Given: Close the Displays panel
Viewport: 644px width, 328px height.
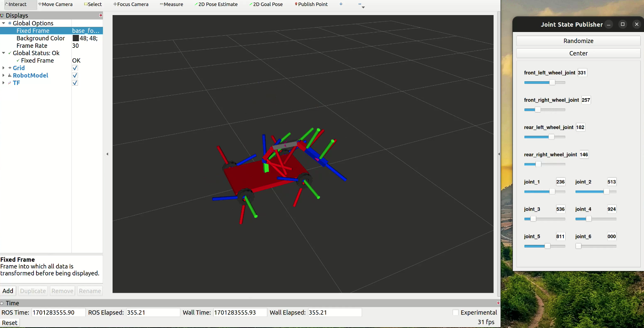Looking at the screenshot, I should click(101, 15).
